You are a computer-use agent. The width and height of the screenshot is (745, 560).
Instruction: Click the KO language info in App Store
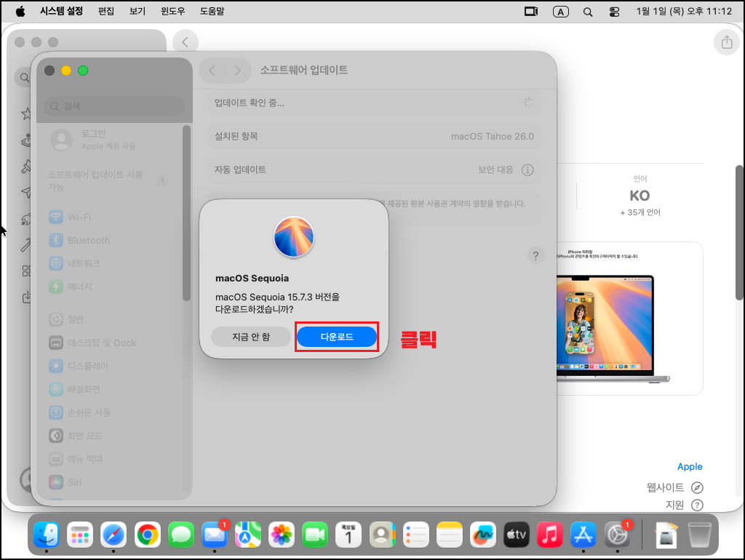click(640, 196)
